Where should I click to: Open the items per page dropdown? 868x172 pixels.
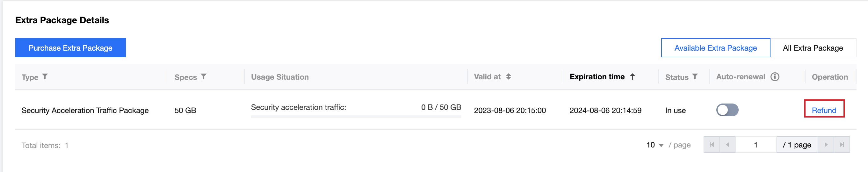click(x=655, y=145)
